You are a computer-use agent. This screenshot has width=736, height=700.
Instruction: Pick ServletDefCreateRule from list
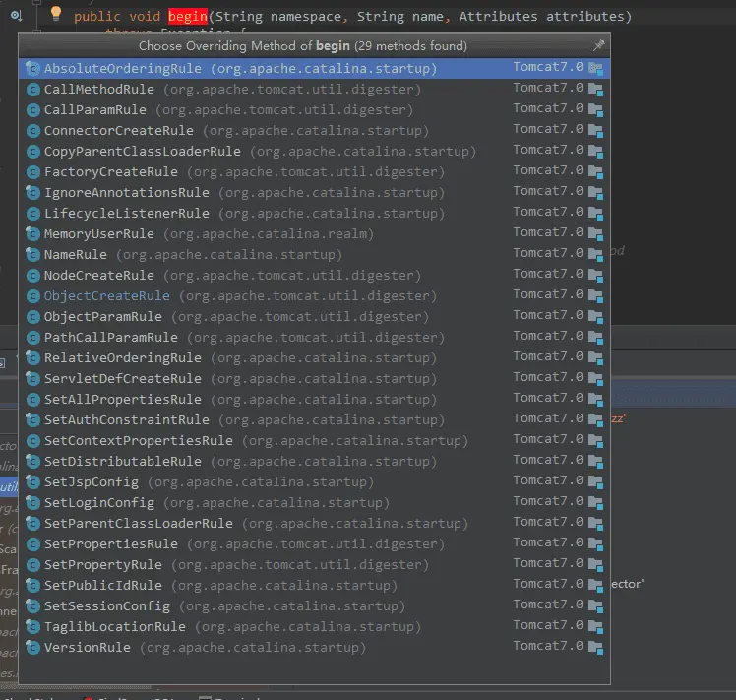pos(314,378)
